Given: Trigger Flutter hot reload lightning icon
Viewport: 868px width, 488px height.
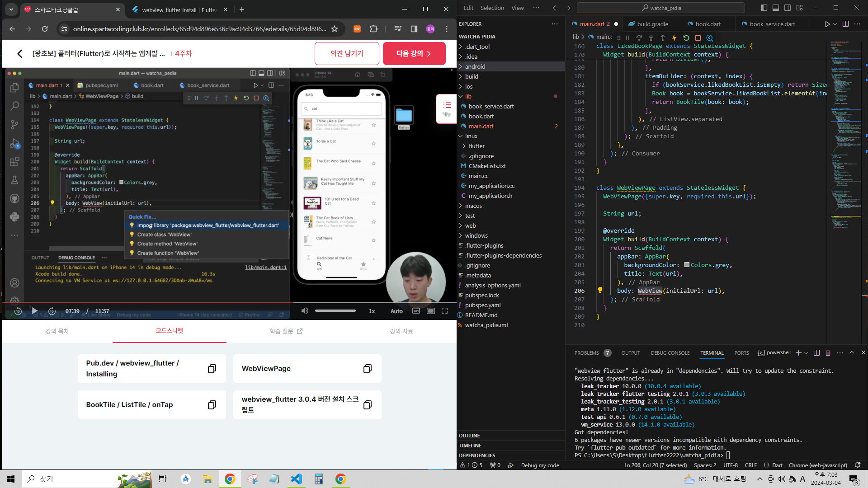Looking at the screenshot, I should (x=674, y=38).
